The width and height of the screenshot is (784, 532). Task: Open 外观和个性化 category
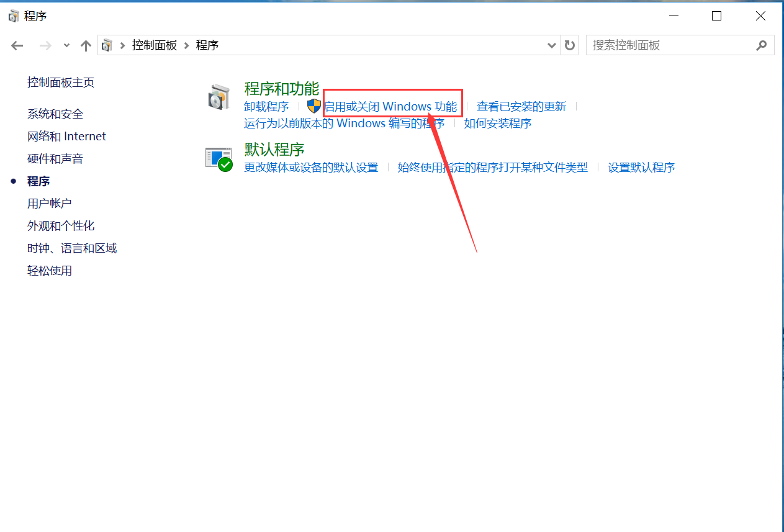point(61,226)
